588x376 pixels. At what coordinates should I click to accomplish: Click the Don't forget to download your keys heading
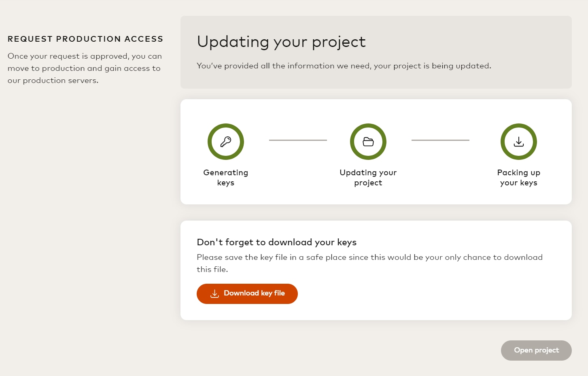(x=276, y=242)
